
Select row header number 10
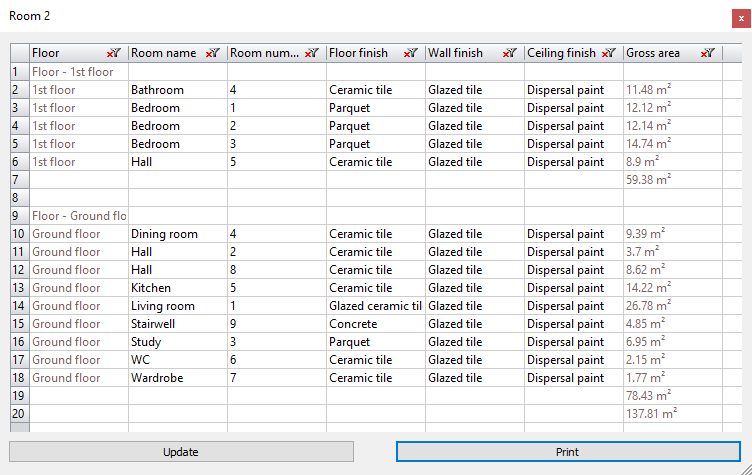[19, 234]
